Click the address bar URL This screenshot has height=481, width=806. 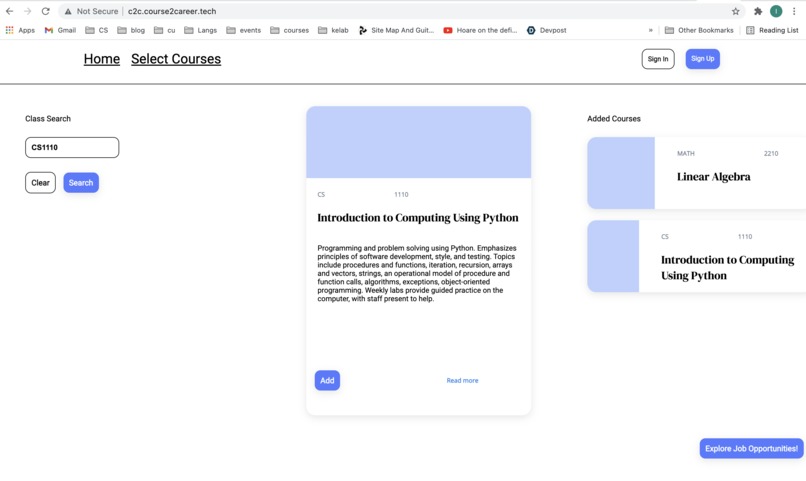point(172,11)
